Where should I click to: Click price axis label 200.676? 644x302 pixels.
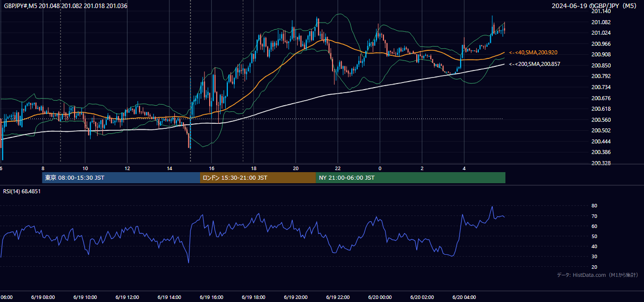click(601, 98)
